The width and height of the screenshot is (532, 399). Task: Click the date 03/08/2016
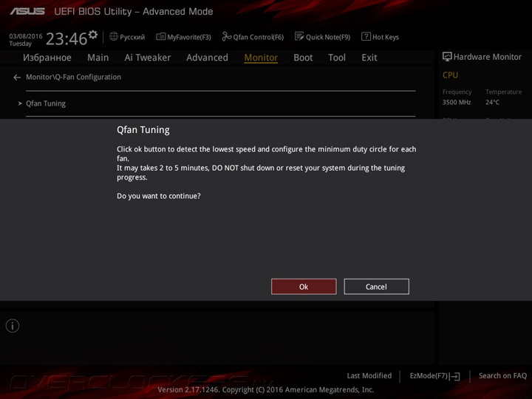26,36
